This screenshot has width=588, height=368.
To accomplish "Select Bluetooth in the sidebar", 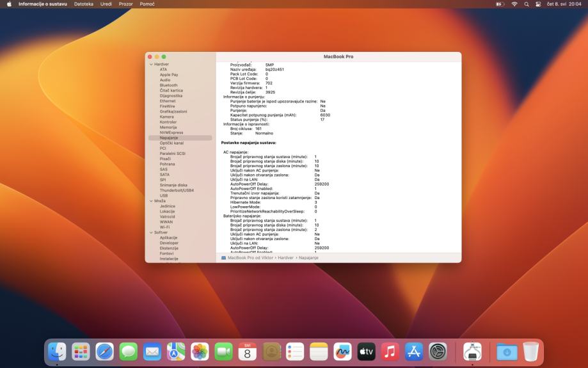I will (x=169, y=85).
